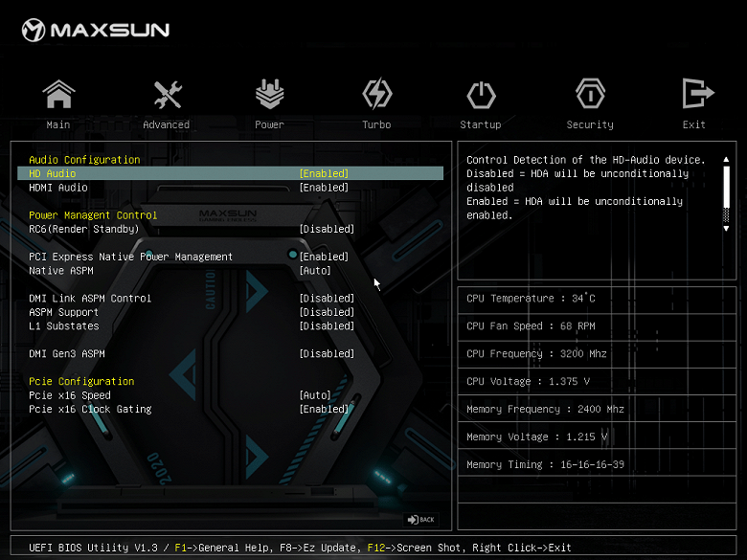Switch to the Power tab label
Screen dimensions: 747x560
tap(269, 124)
